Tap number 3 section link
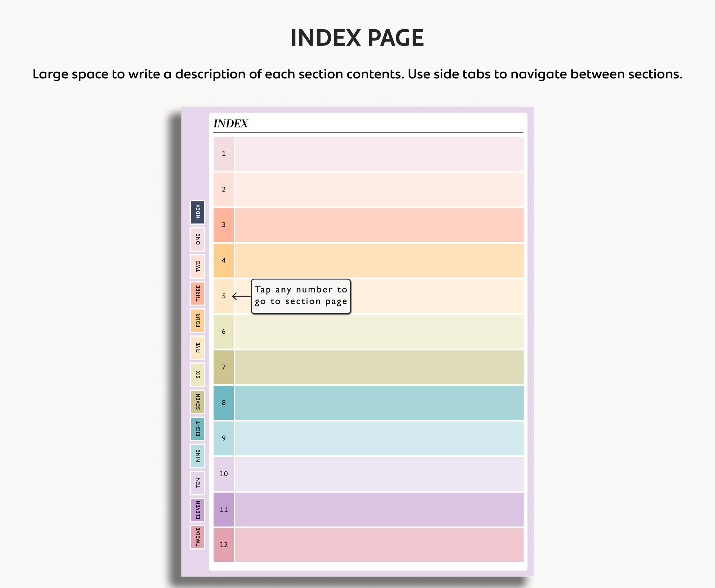 pyautogui.click(x=224, y=225)
